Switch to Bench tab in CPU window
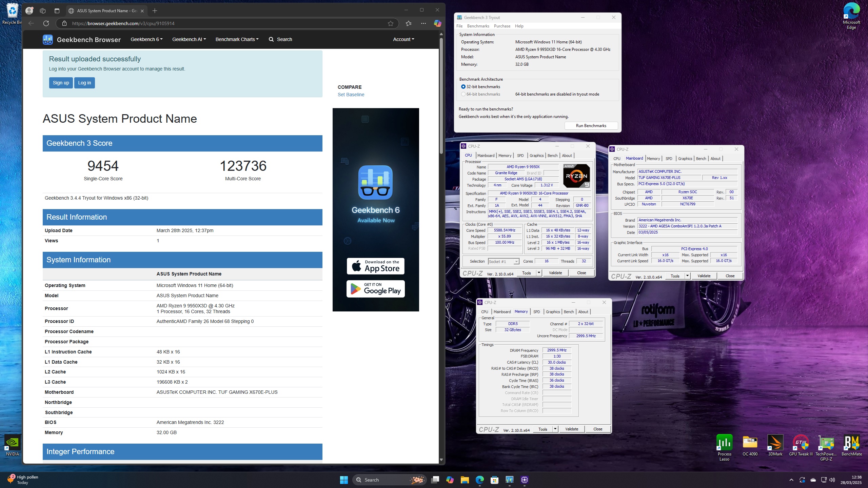This screenshot has width=868, height=488. (552, 156)
